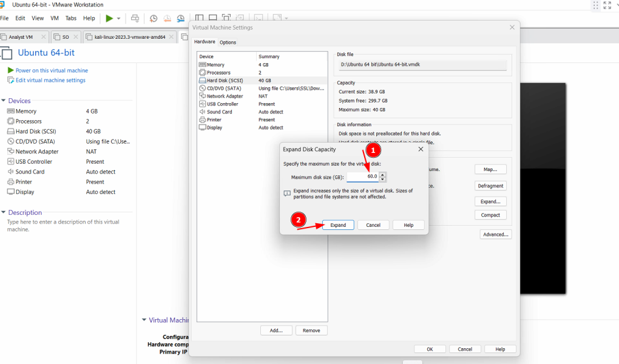Click the Compact button
Screen dimensions: 619x364
pyautogui.click(x=490, y=215)
